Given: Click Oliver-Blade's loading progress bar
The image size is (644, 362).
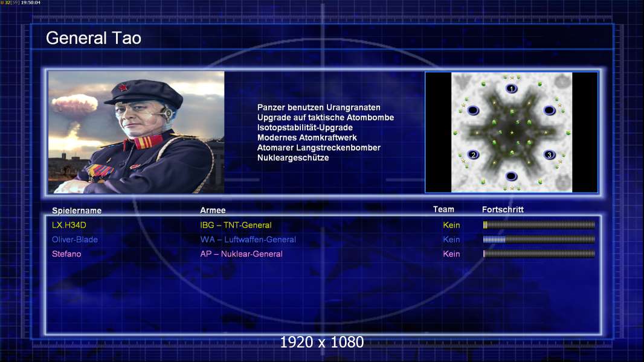Looking at the screenshot, I should point(539,240).
